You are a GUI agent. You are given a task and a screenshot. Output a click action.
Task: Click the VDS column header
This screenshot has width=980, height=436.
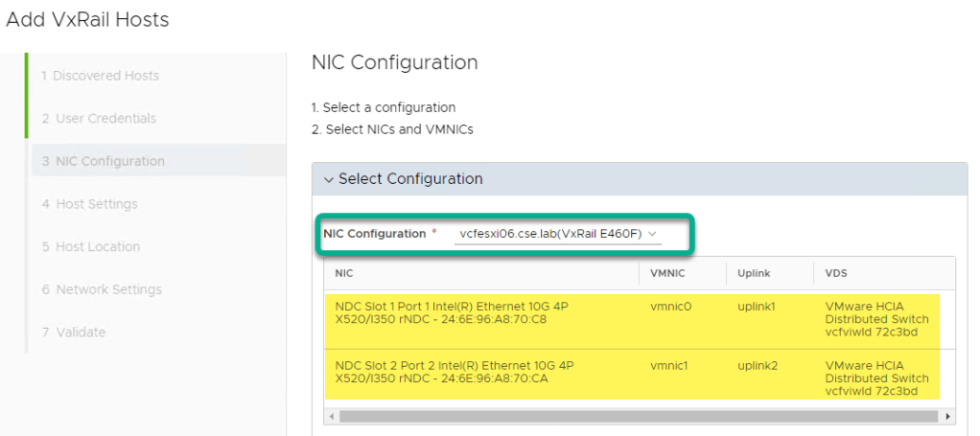click(835, 273)
